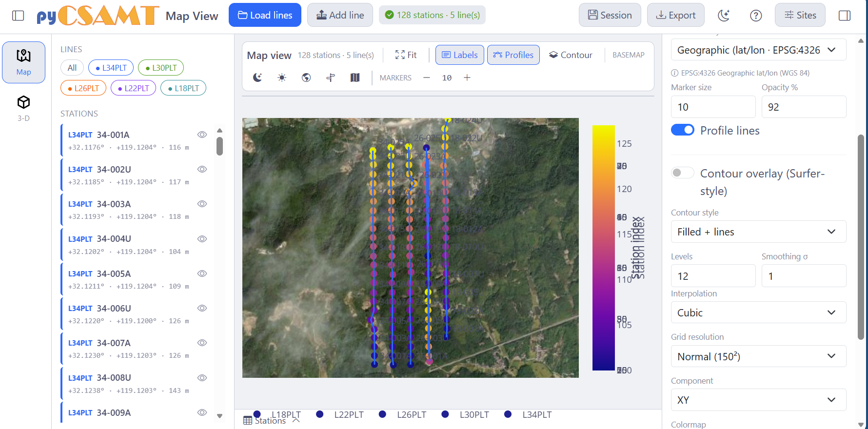The image size is (868, 429).
Task: Open the Component XY dropdown
Action: (x=758, y=400)
